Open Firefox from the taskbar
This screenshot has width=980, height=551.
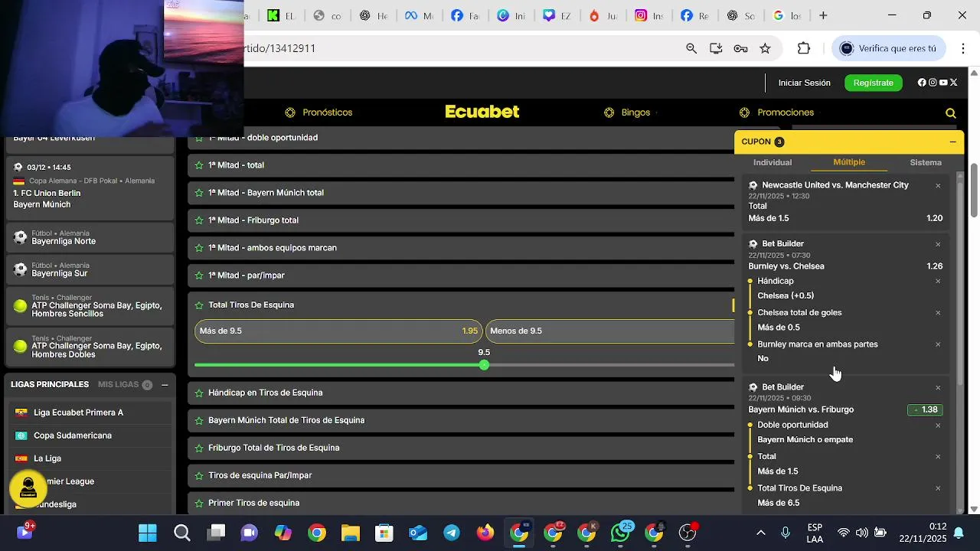click(x=485, y=533)
